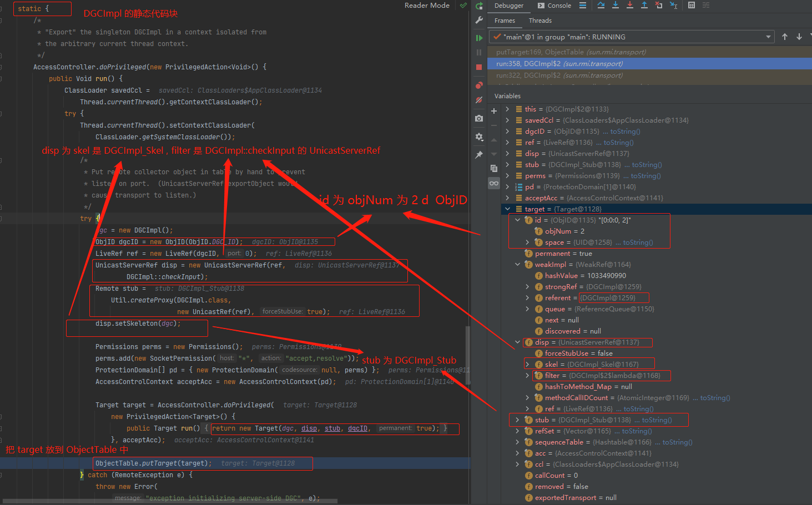812x505 pixels.
Task: Open the main thread selector dropdown
Action: point(632,37)
